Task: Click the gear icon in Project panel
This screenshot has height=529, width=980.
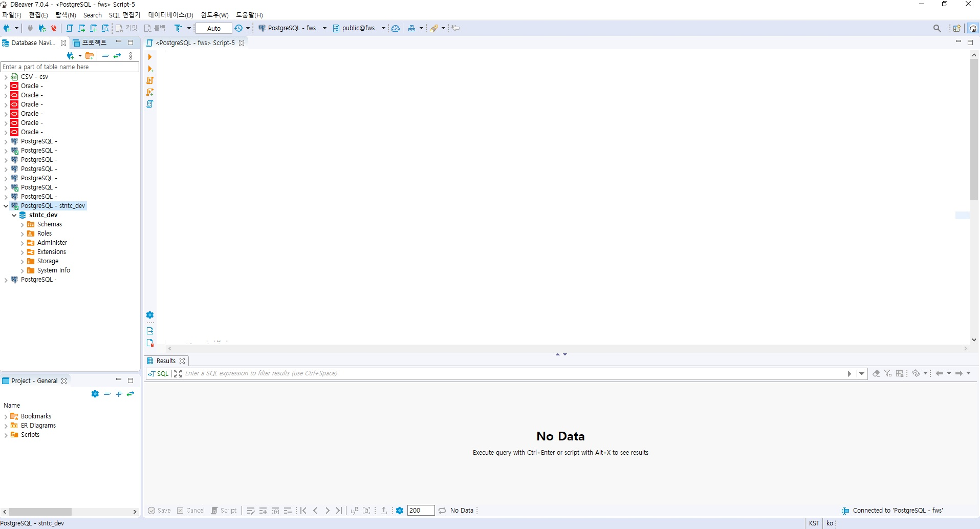Action: [95, 394]
